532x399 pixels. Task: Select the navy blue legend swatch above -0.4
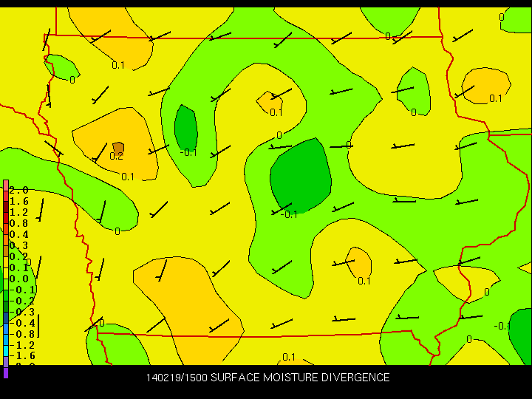click(6, 318)
